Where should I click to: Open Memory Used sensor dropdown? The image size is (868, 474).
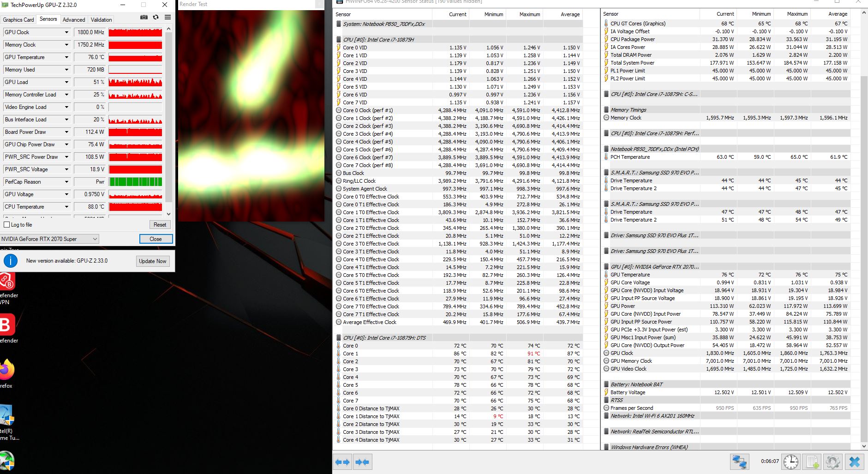(x=66, y=70)
